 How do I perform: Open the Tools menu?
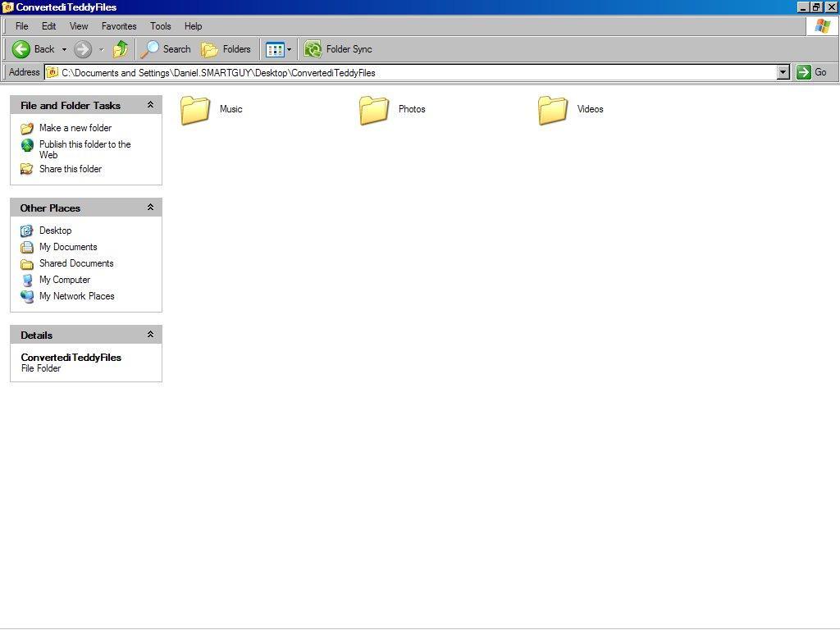click(160, 26)
